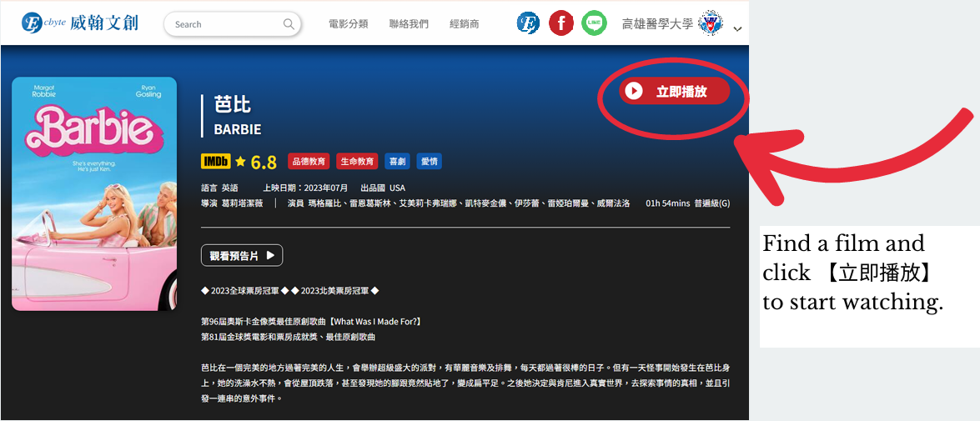980x421 pixels.
Task: Click the director name 葛莉塔潔薇
Action: click(x=243, y=203)
